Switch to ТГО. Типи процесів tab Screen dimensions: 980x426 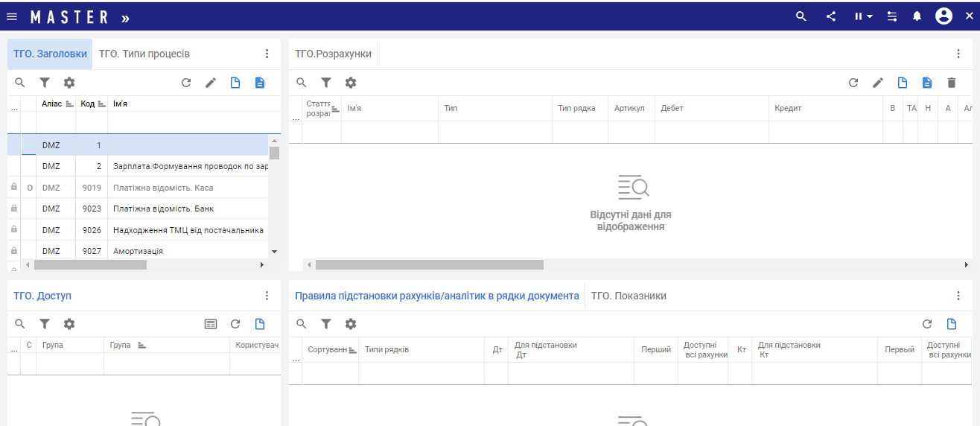click(144, 54)
